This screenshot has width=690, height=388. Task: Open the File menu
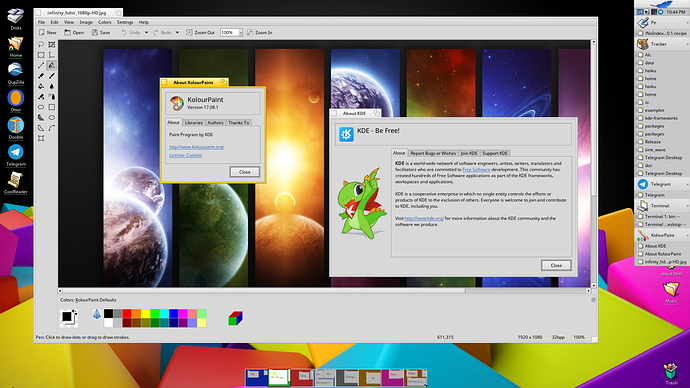coord(41,22)
